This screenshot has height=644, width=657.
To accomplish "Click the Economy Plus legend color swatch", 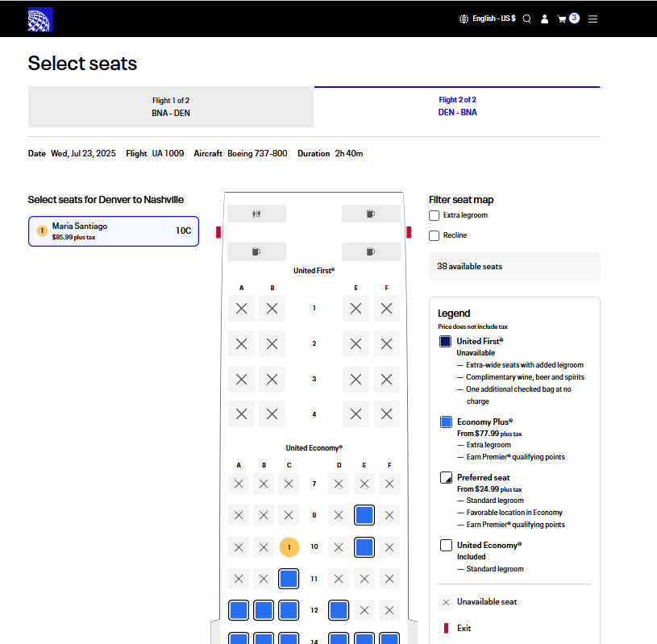I will (446, 422).
